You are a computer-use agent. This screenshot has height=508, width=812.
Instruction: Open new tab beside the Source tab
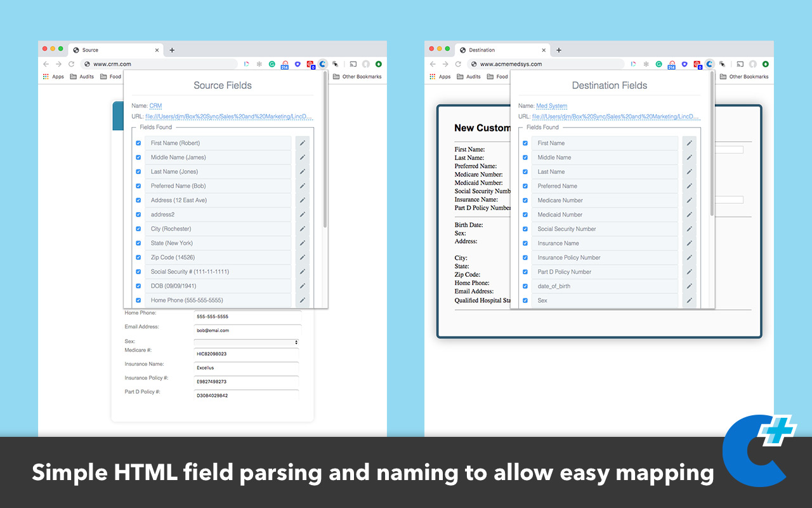coord(172,50)
